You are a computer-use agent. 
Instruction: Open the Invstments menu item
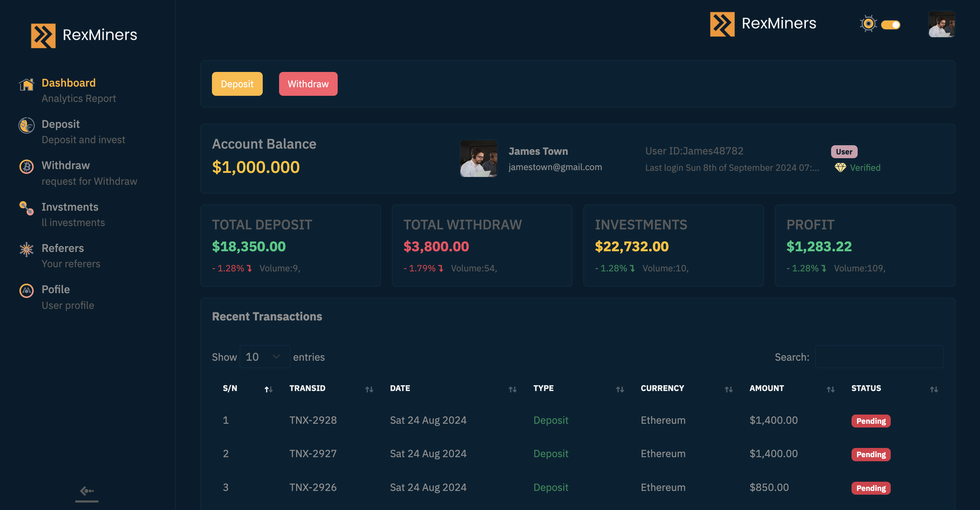point(70,207)
